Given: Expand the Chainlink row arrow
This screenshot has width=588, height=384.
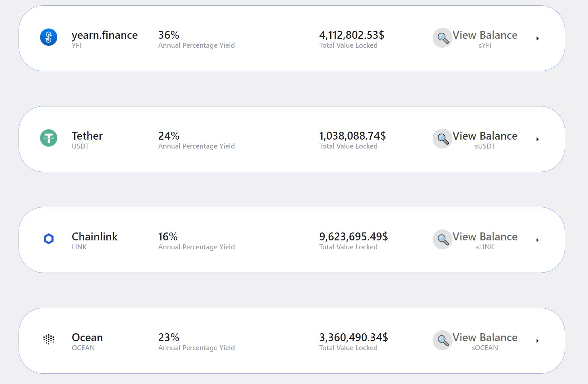Looking at the screenshot, I should point(537,240).
